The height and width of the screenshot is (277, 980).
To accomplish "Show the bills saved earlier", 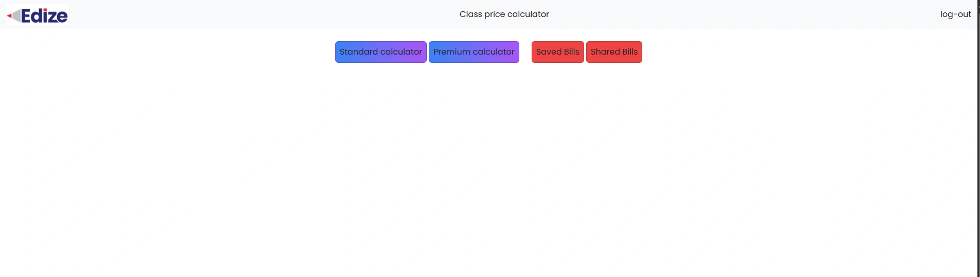I will coord(557,52).
